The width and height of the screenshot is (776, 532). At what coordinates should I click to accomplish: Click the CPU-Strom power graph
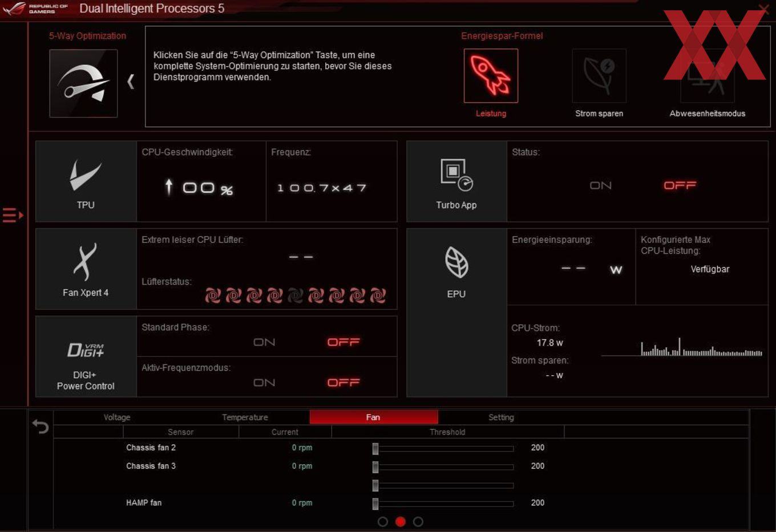[x=682, y=347]
